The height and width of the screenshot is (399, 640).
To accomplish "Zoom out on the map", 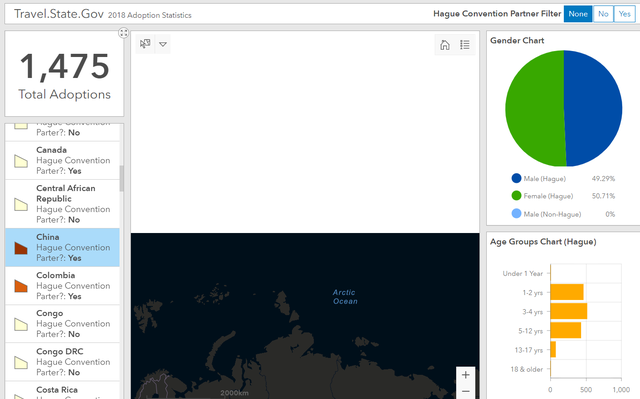I will point(465,391).
